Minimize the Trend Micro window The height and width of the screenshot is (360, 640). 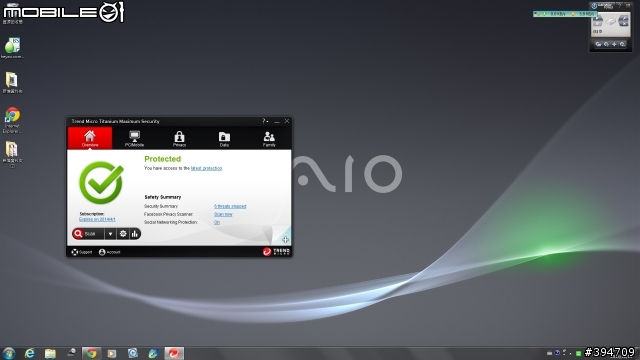(x=277, y=121)
